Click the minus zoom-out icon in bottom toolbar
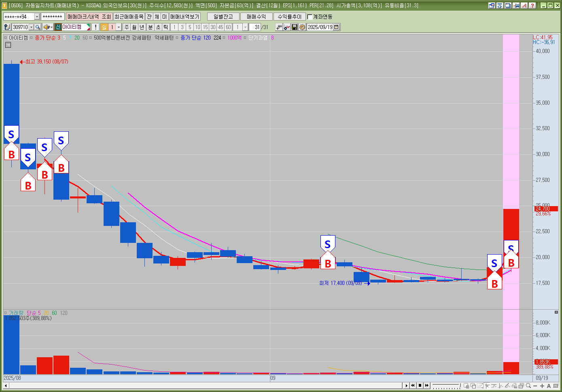This screenshot has height=392, width=562. tap(535, 386)
